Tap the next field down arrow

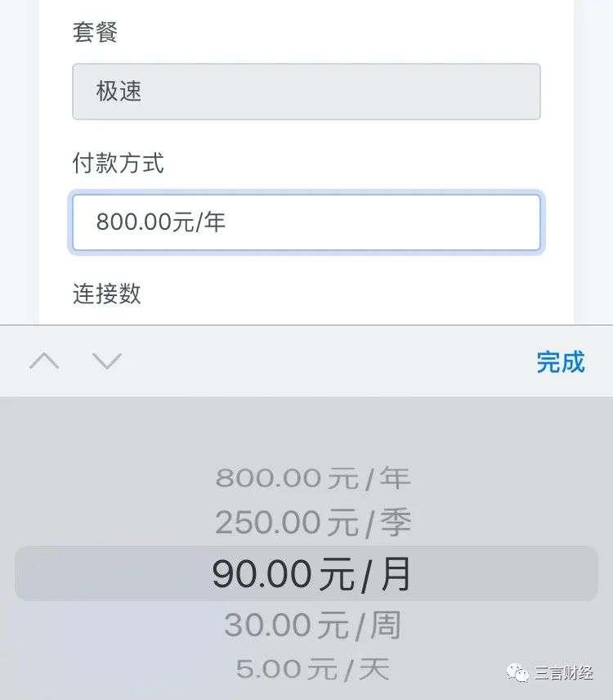pyautogui.click(x=107, y=361)
